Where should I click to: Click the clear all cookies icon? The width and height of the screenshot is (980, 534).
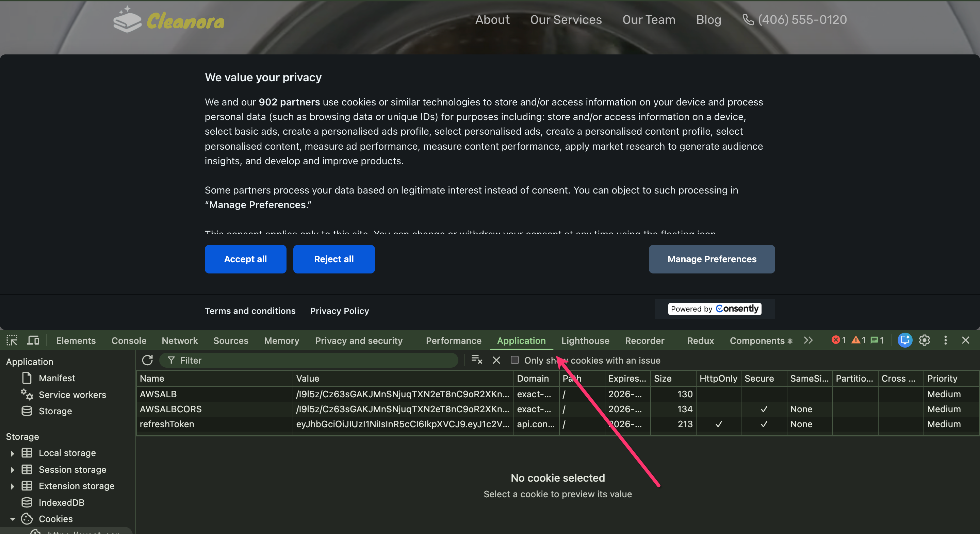pos(476,360)
